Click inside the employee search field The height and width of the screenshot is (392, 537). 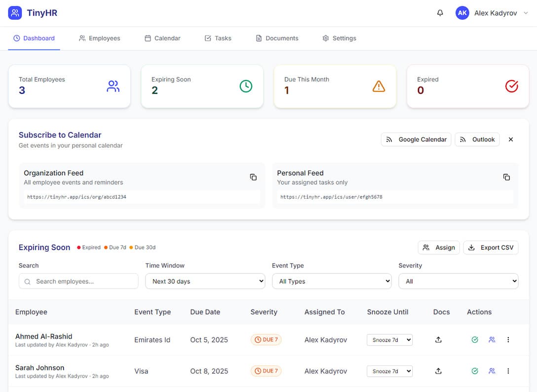coord(78,281)
